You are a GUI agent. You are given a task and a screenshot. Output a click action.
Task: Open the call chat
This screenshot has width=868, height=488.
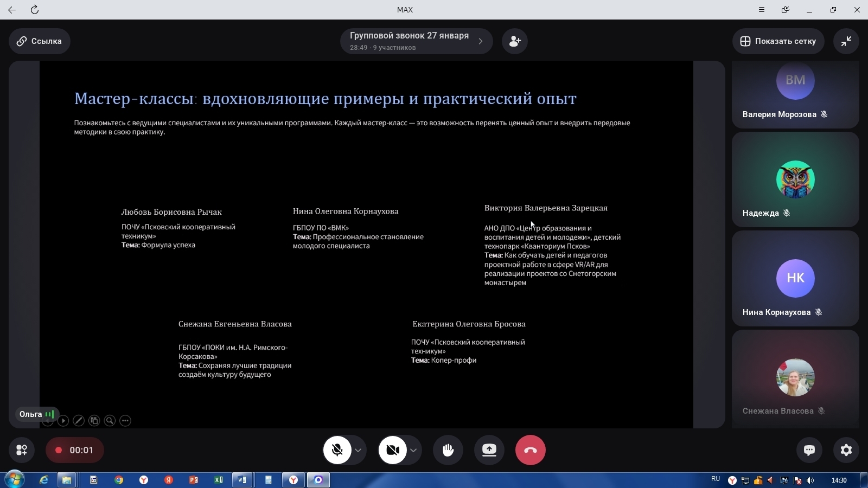point(809,450)
